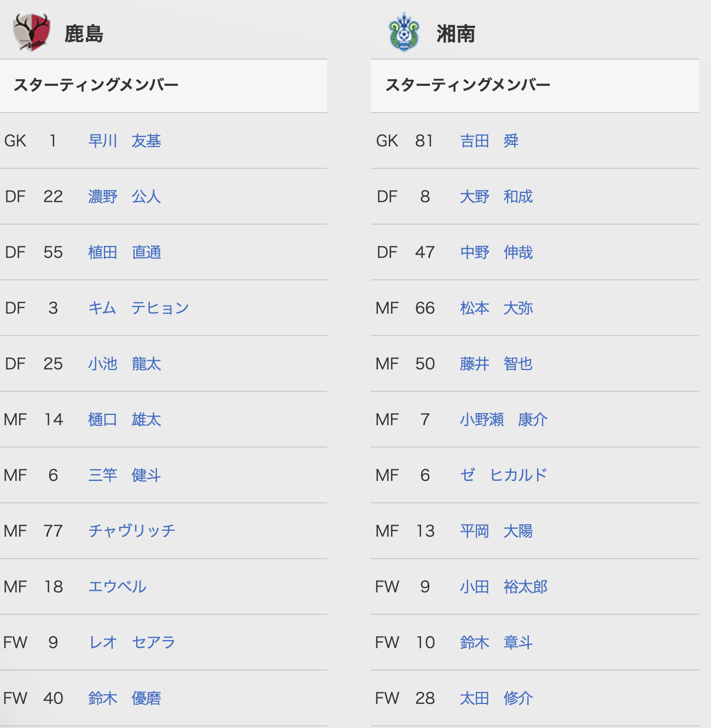Open 小田 裕太郎 player profile
This screenshot has height=728, width=711.
[x=504, y=587]
